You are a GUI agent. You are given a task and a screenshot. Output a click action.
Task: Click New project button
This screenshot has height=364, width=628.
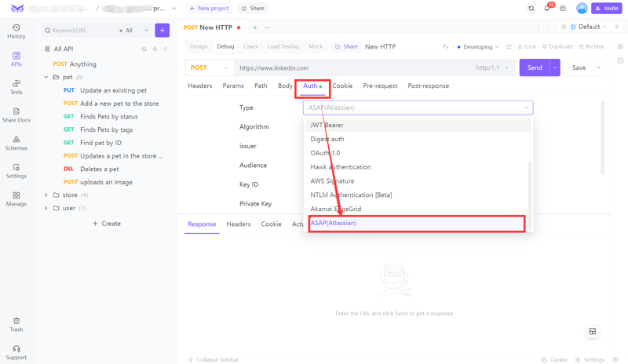pyautogui.click(x=209, y=8)
